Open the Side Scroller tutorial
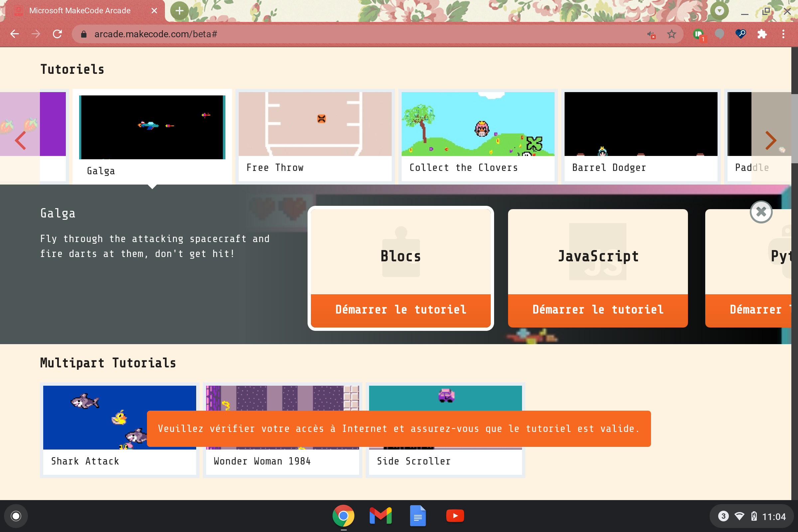The width and height of the screenshot is (798, 532). click(x=445, y=430)
